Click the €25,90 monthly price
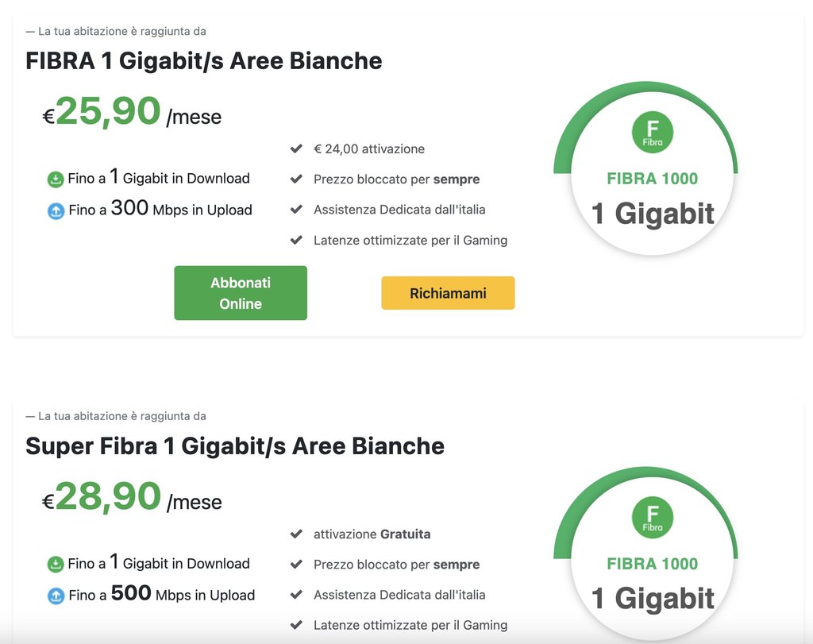Image resolution: width=813 pixels, height=644 pixels. (x=132, y=112)
